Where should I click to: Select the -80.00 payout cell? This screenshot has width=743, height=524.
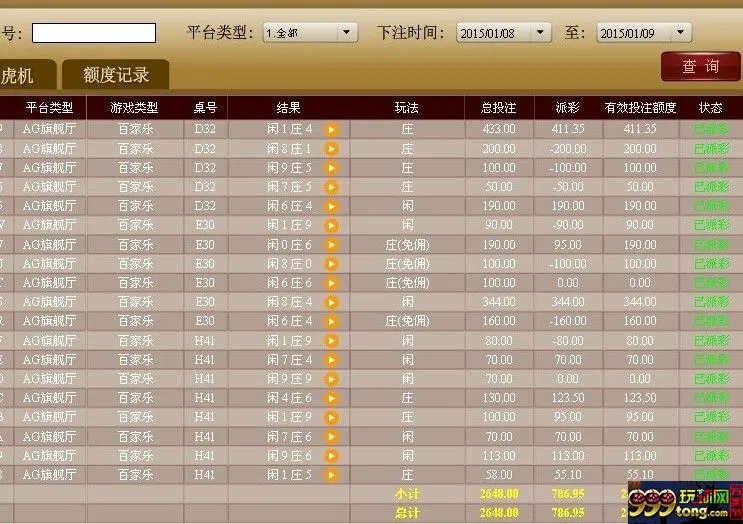point(568,341)
